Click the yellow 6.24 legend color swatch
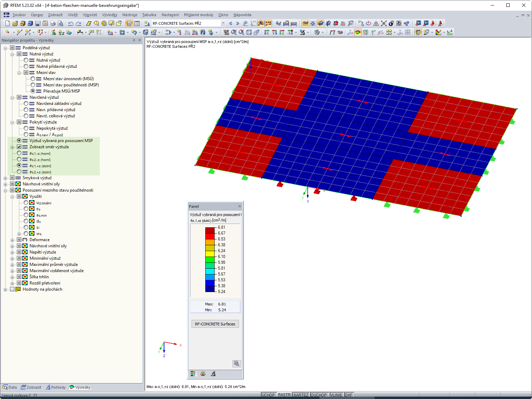532x399 pixels. coord(210,254)
